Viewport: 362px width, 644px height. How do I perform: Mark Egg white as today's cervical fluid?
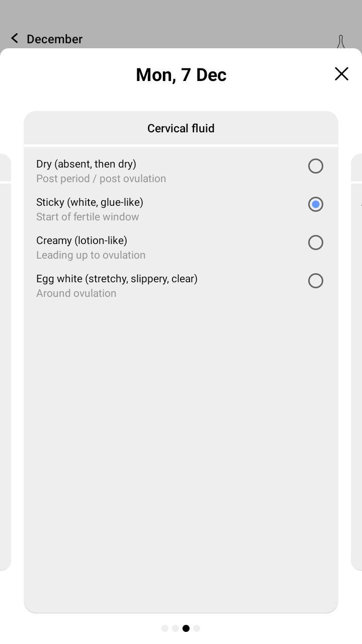point(315,280)
